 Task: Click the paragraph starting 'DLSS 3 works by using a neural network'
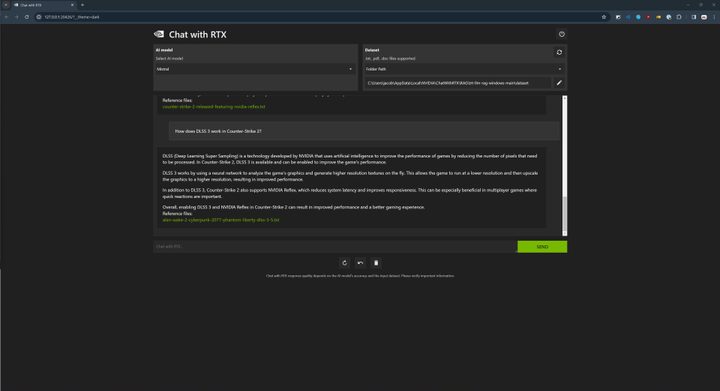click(x=350, y=176)
